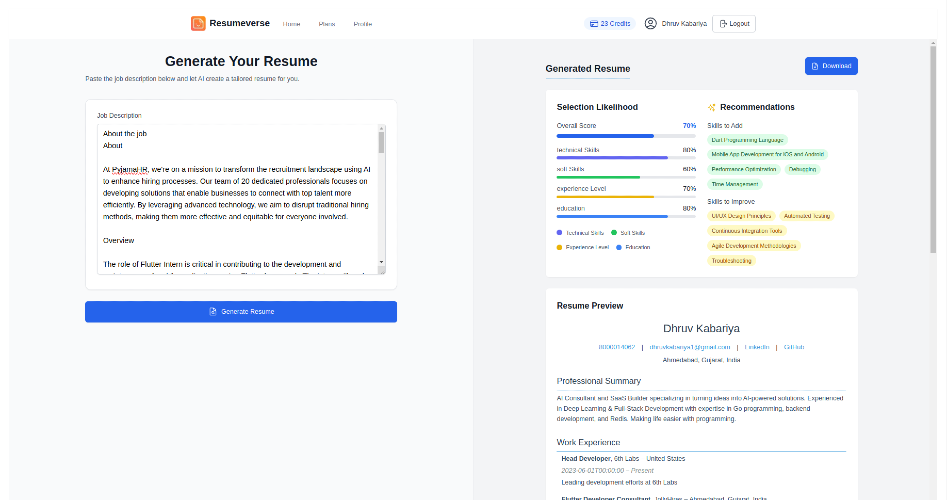Go to the Profile nav item
Image resolution: width=947 pixels, height=500 pixels.
362,24
